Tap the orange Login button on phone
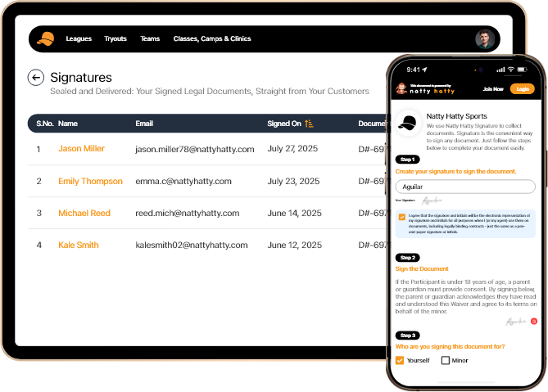 point(522,89)
